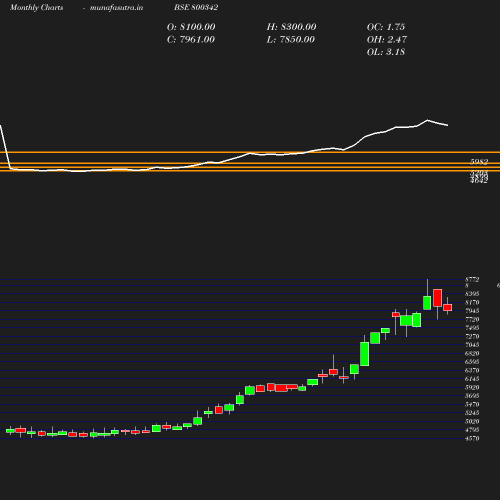
Task: Click the '7945' price axis label
Action: tap(472, 311)
